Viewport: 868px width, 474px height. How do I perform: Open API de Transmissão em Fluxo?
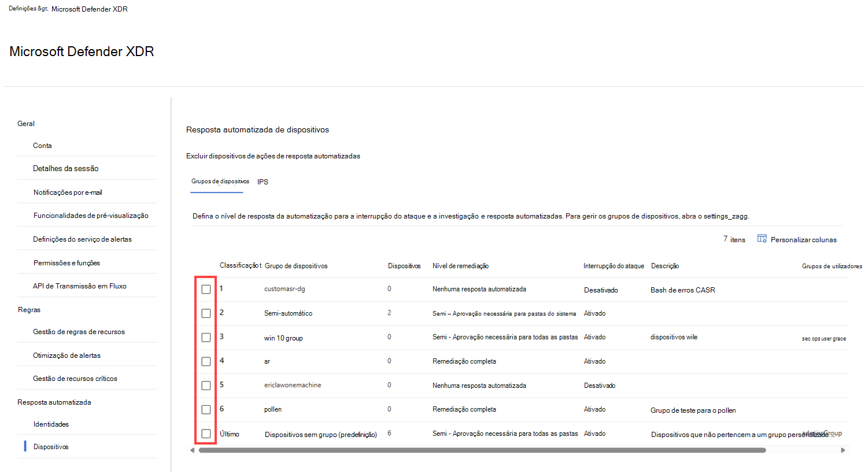click(80, 286)
